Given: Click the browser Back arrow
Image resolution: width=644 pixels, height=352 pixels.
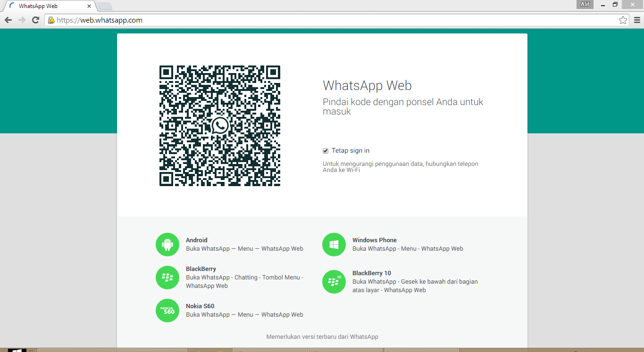Looking at the screenshot, I should click(8, 20).
